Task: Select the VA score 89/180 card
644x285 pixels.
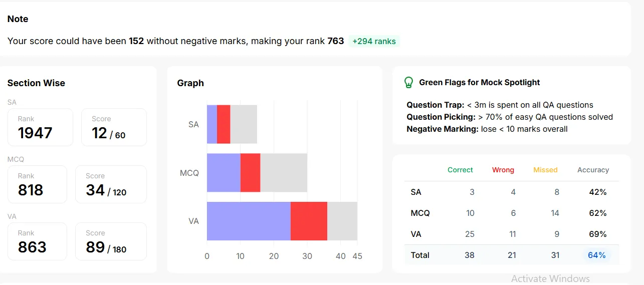Action: (x=111, y=241)
